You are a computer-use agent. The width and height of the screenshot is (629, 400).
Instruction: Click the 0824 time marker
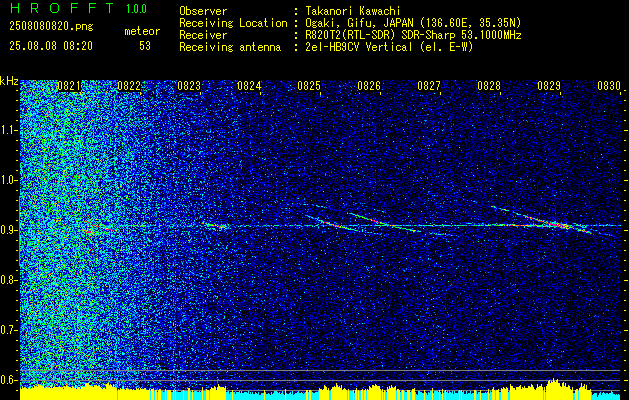point(249,86)
